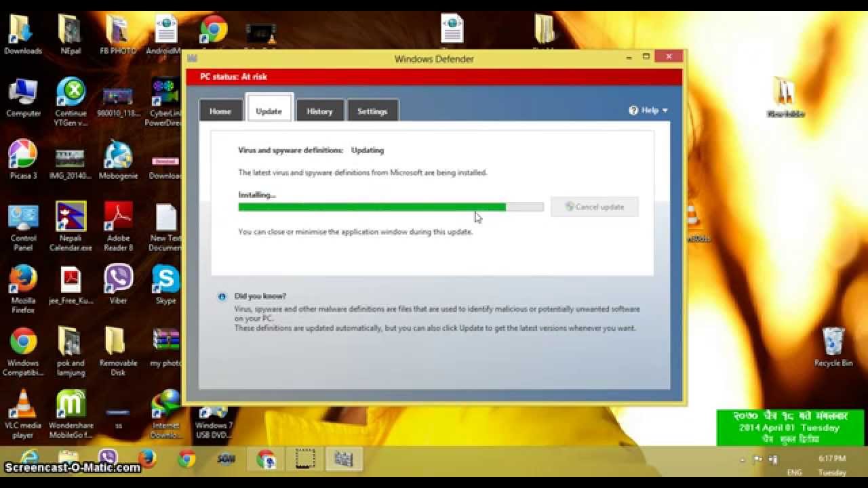868x488 pixels.
Task: Launch CyberLink PowerDirector from desktop
Action: point(165,102)
